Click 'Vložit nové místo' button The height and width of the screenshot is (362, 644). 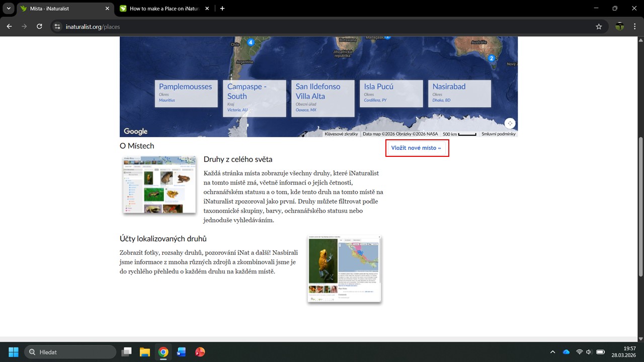tap(416, 148)
